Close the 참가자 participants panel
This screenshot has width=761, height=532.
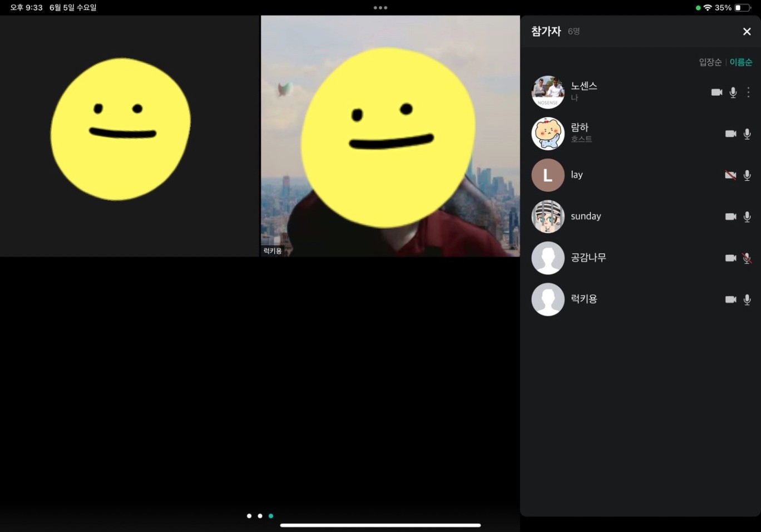tap(747, 32)
